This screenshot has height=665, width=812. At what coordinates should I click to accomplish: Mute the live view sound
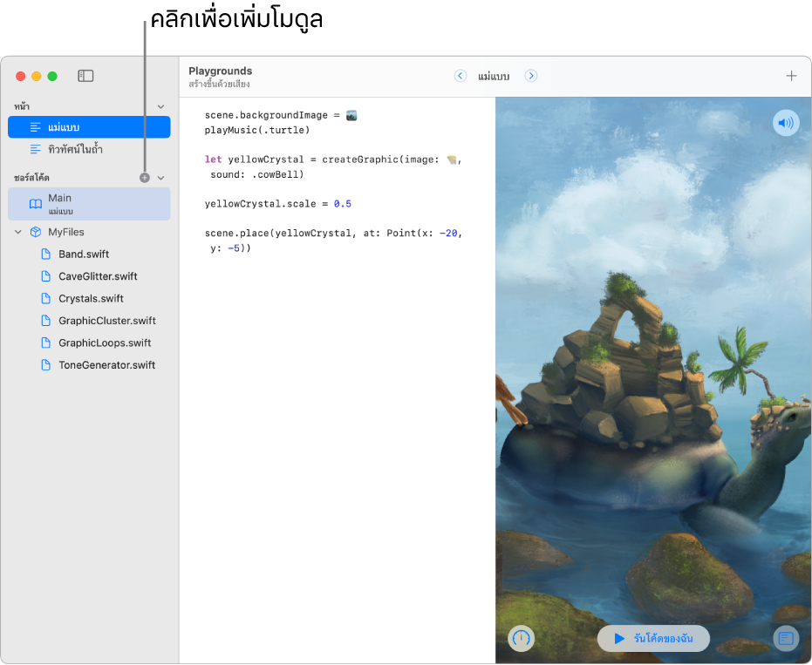786,123
